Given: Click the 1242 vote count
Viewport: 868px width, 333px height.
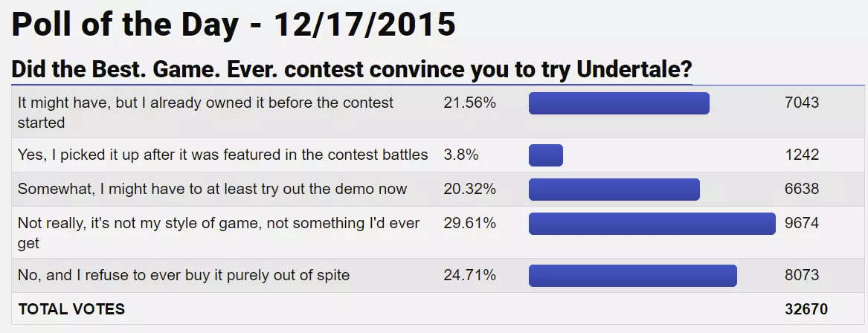Looking at the screenshot, I should pyautogui.click(x=802, y=155).
